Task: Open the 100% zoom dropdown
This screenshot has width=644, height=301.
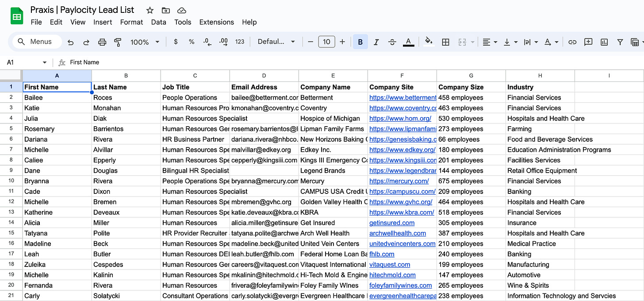Action: click(x=145, y=42)
